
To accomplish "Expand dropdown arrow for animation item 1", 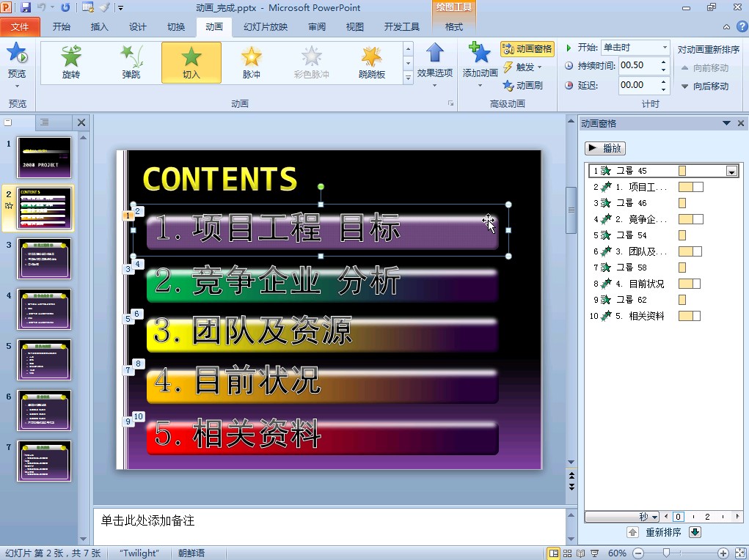I will click(731, 172).
